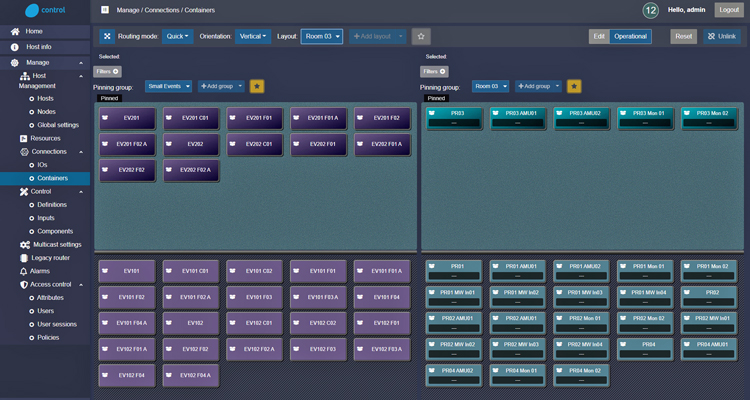The height and width of the screenshot is (400, 750).
Task: Open Attributes under Access control
Action: click(50, 298)
